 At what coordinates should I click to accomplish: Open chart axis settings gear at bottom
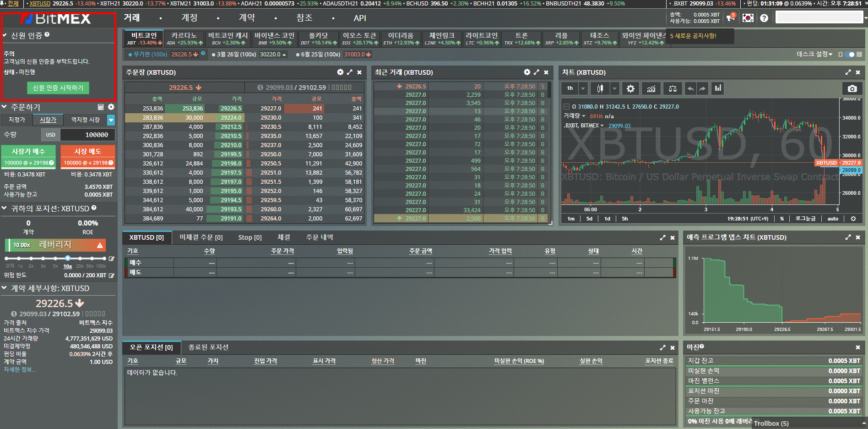click(853, 219)
